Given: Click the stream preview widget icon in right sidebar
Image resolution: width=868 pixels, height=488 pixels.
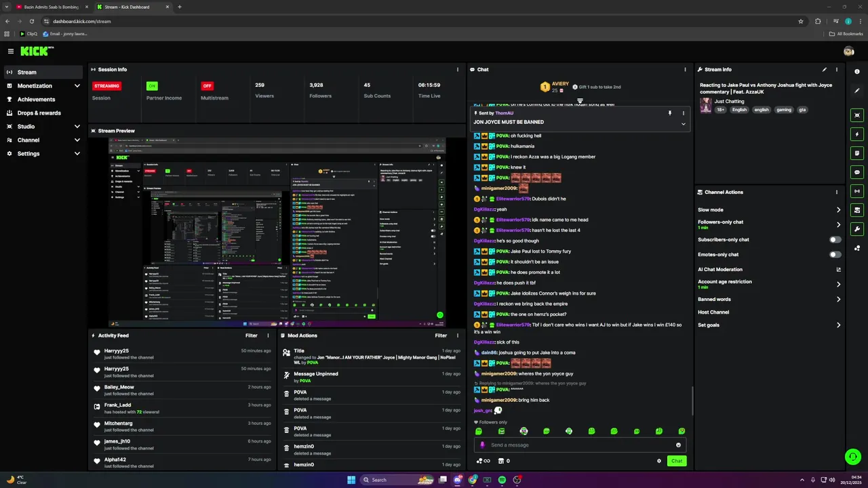Looking at the screenshot, I should pyautogui.click(x=857, y=115).
